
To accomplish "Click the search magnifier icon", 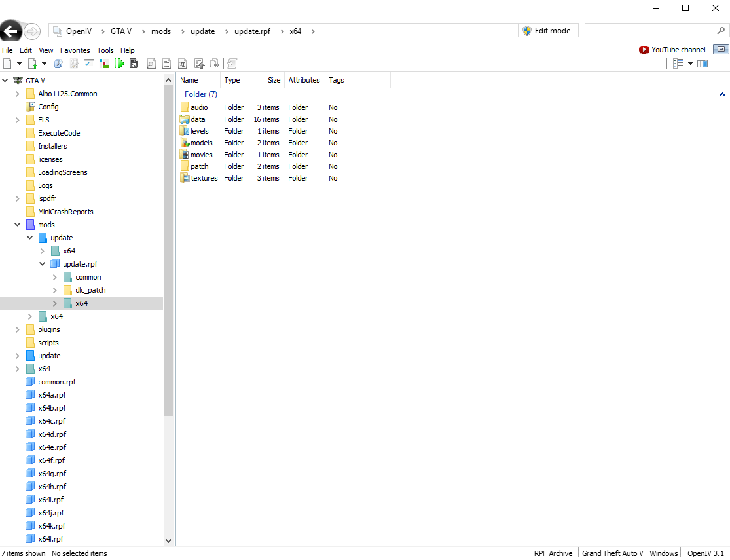I will click(x=721, y=31).
